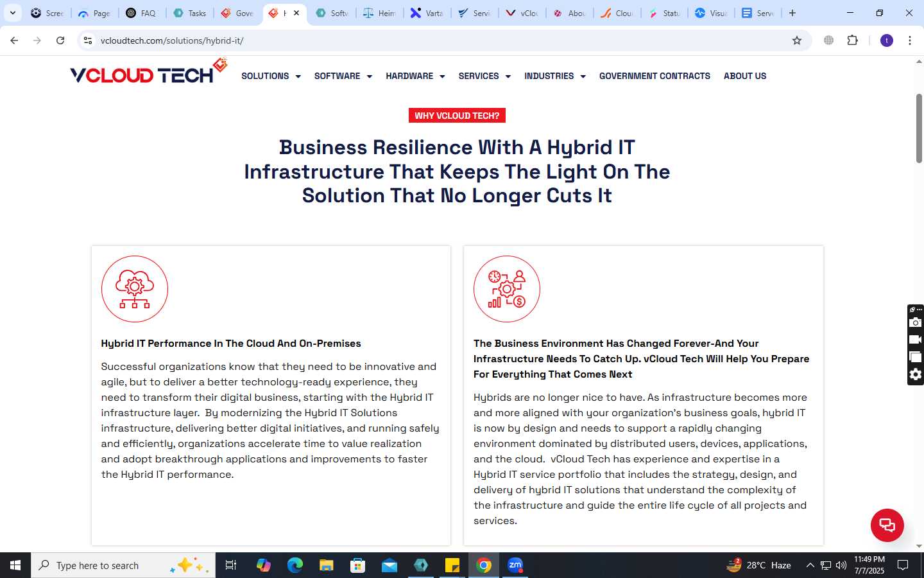Click the video record tool icon
This screenshot has width=924, height=578.
[x=916, y=340]
